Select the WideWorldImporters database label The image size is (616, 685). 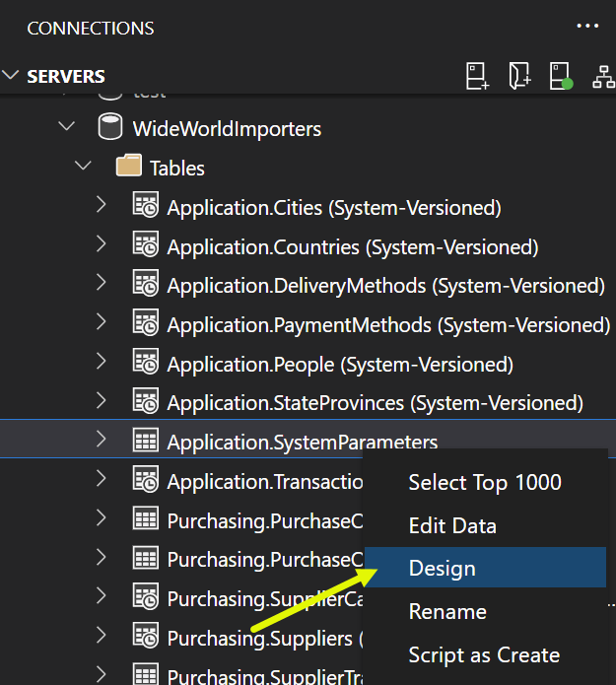click(227, 129)
